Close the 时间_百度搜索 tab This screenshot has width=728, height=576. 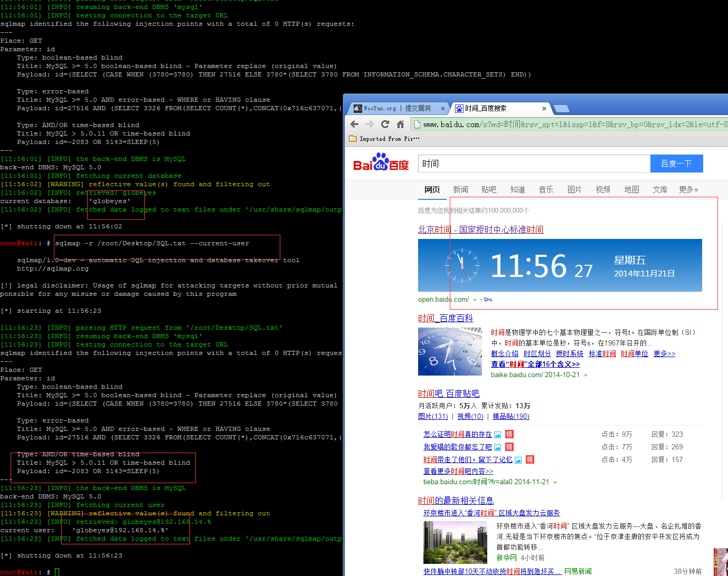coord(544,109)
